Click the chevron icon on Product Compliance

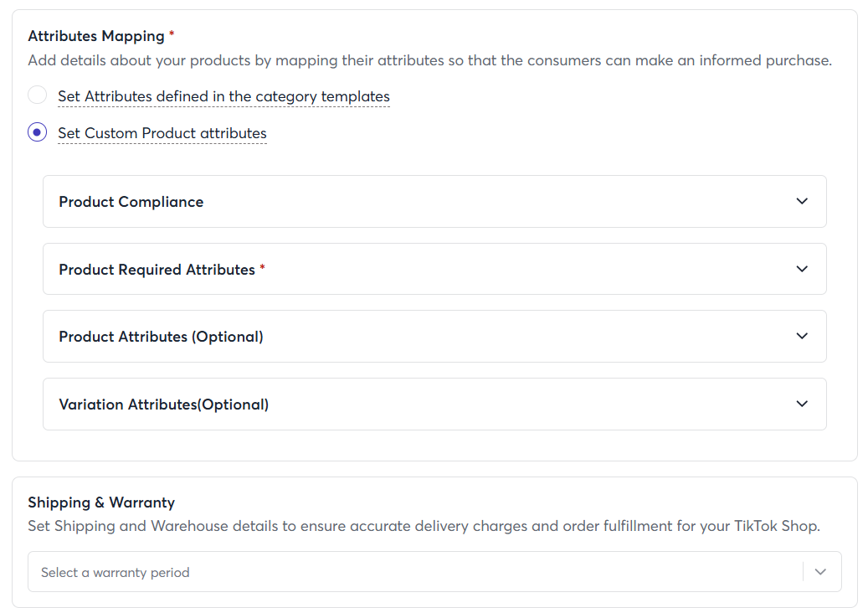coord(802,201)
